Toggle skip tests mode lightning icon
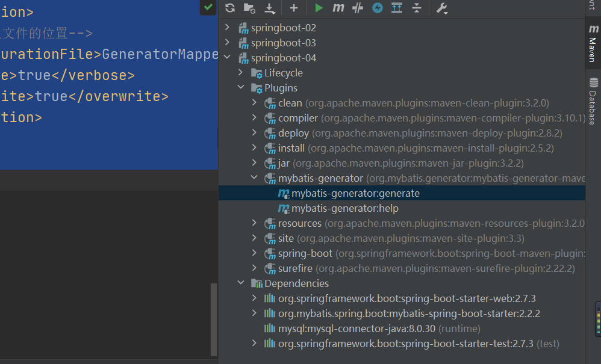601x364 pixels. pos(378,8)
